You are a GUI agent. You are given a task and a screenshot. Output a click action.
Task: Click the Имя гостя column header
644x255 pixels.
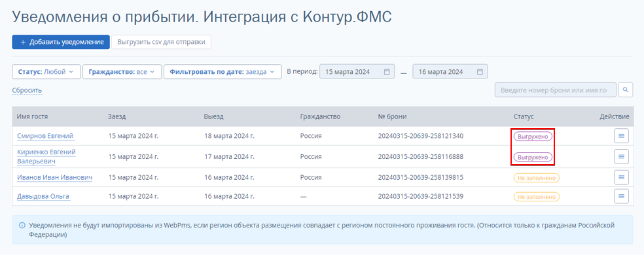(33, 116)
